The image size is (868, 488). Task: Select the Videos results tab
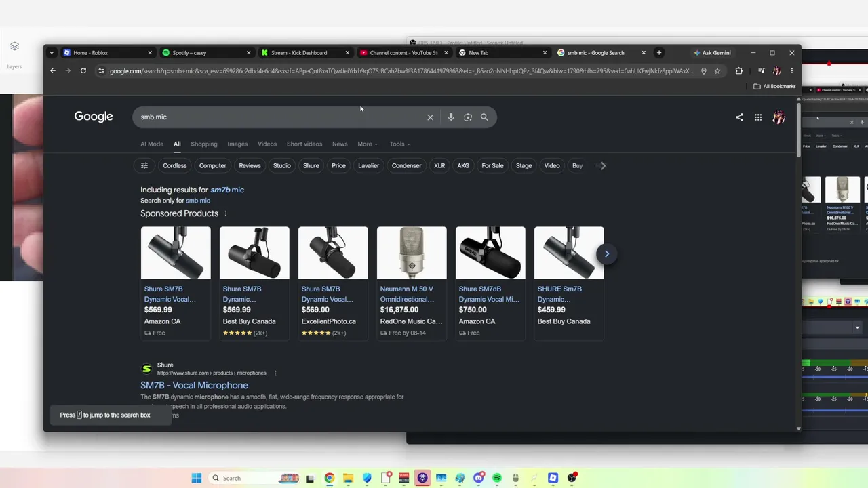267,144
